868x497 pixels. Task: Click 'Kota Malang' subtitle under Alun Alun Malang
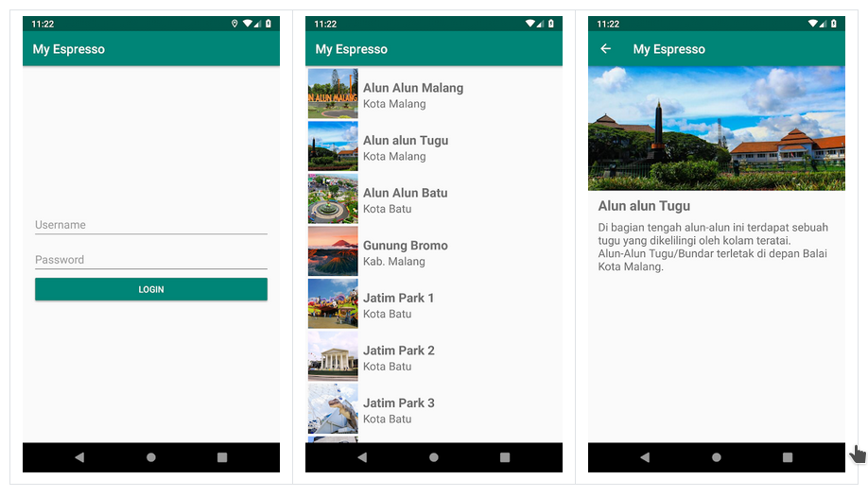(394, 104)
